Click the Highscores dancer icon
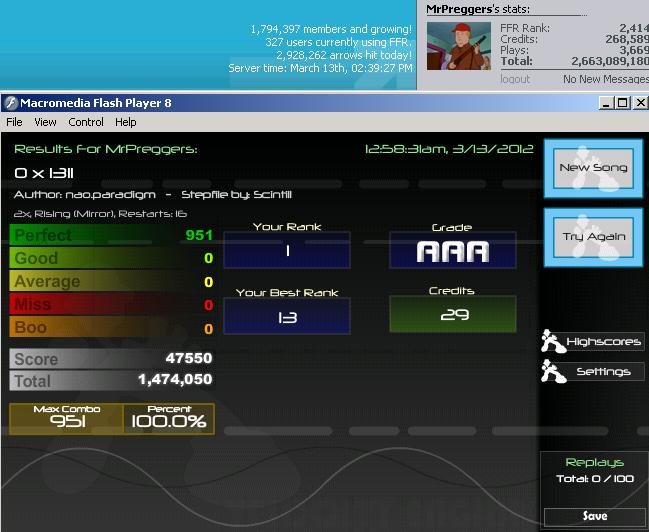The height and width of the screenshot is (532, 649). coord(553,341)
